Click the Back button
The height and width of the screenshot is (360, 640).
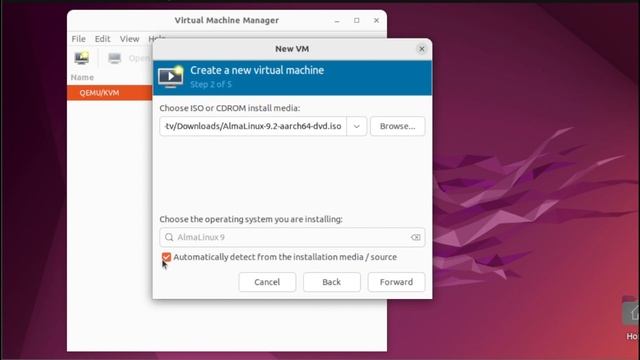point(332,282)
